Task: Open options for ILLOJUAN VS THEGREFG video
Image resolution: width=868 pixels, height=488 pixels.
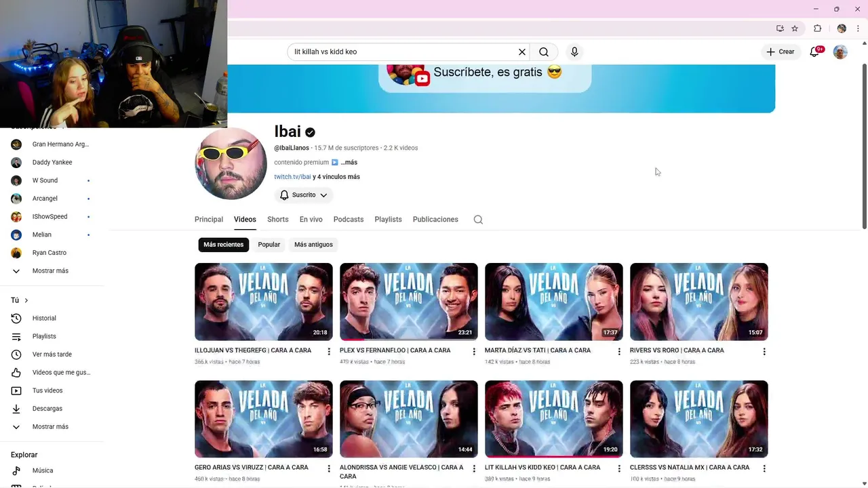Action: (x=329, y=352)
